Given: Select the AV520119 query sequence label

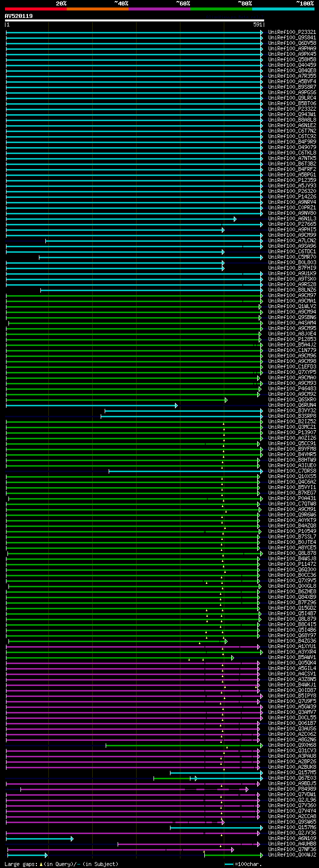Looking at the screenshot, I should tap(19, 16).
